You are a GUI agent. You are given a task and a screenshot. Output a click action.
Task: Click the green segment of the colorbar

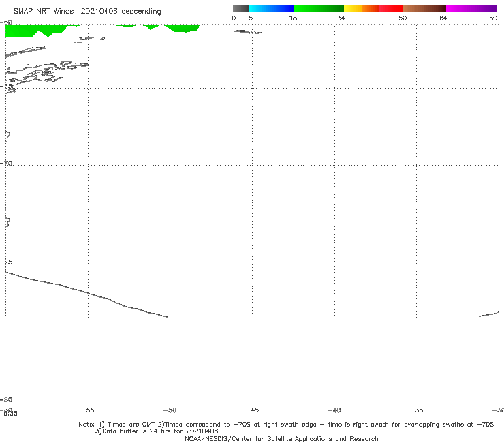(319, 8)
